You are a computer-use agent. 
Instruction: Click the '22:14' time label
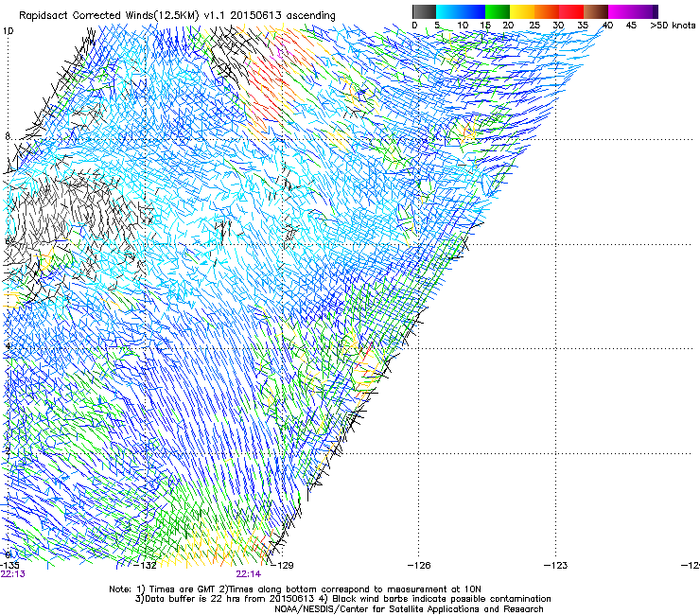(x=249, y=574)
